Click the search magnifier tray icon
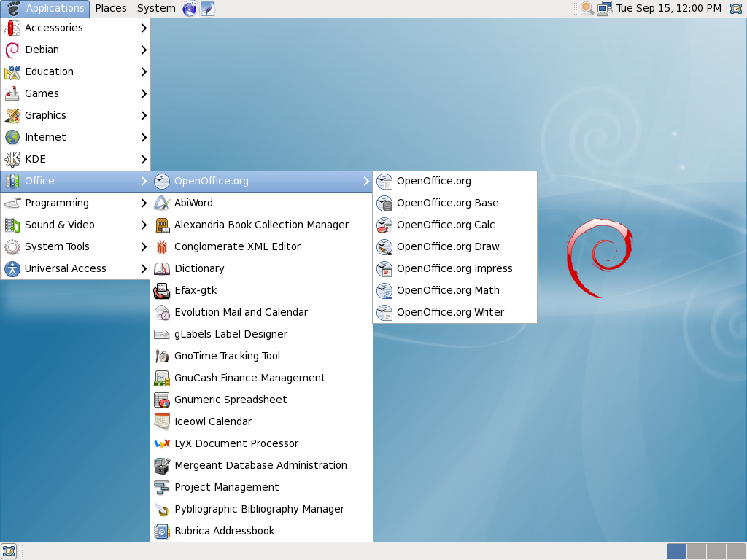This screenshot has width=747, height=560. point(587,8)
